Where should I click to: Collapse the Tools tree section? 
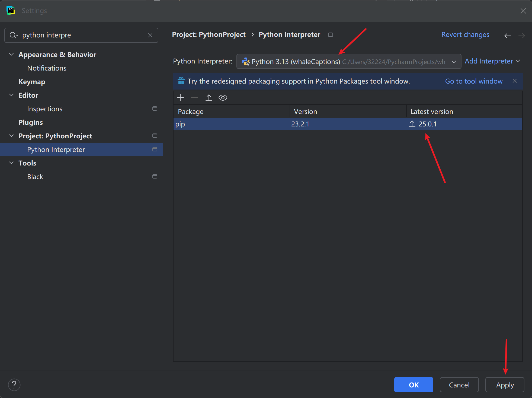11,163
